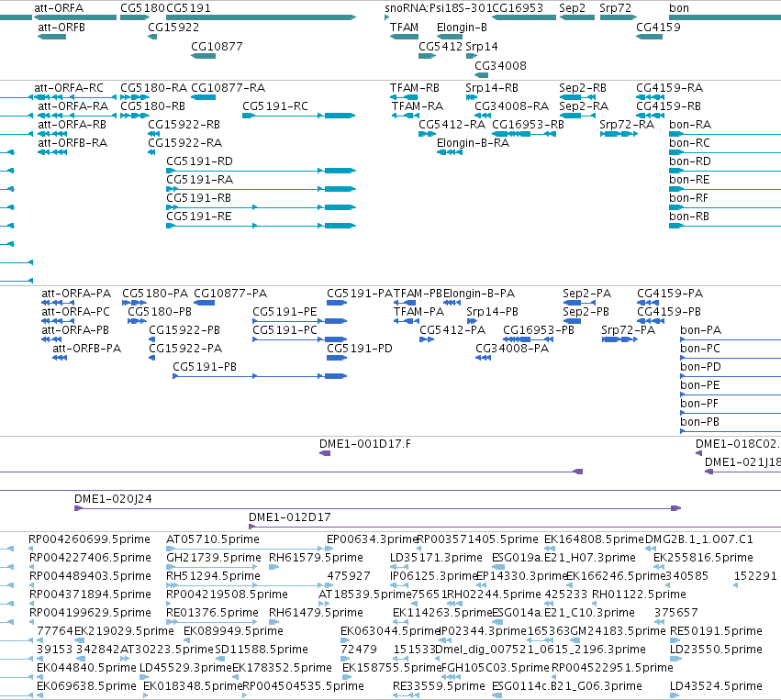Click the bon gene label
The image size is (781, 700).
coord(679,8)
